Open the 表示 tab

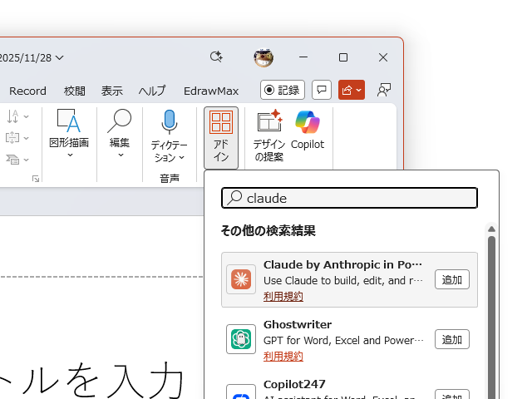coord(111,91)
